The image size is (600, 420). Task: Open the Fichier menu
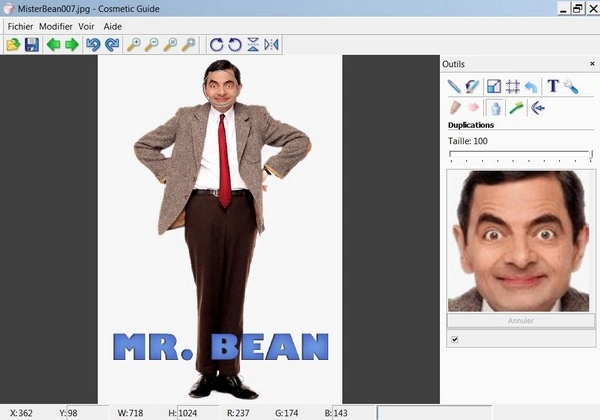[x=20, y=26]
